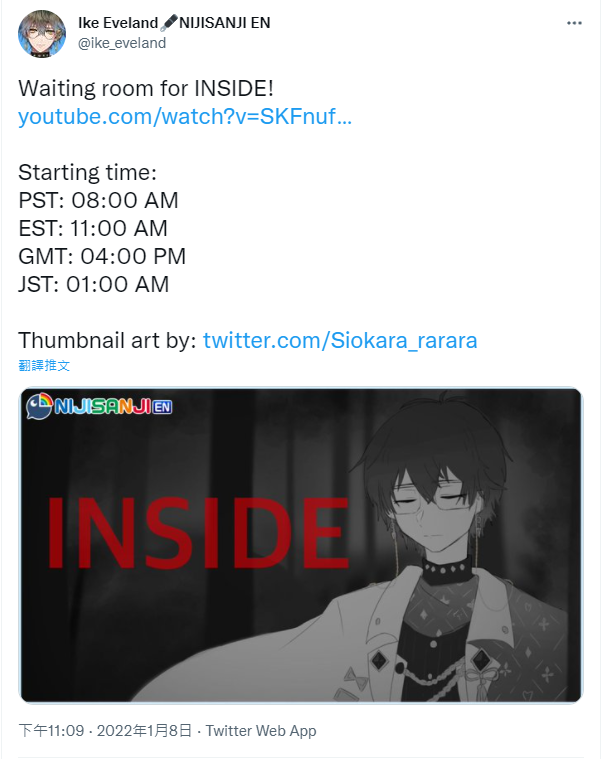Viewport: 601px width, 759px height.
Task: Click the Waiting room for INSIDE text
Action: (x=146, y=89)
